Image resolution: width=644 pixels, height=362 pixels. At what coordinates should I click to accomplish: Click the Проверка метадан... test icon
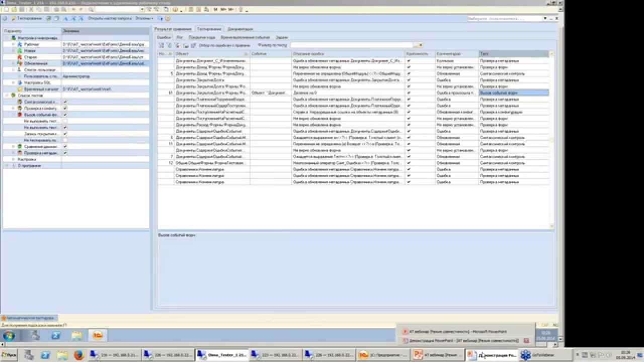[x=20, y=152]
